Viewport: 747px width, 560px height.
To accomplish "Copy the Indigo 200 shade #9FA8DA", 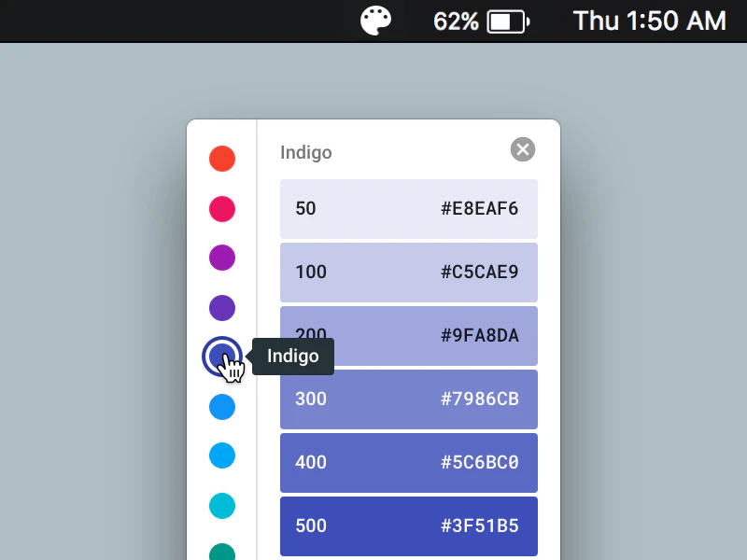I will 409,335.
